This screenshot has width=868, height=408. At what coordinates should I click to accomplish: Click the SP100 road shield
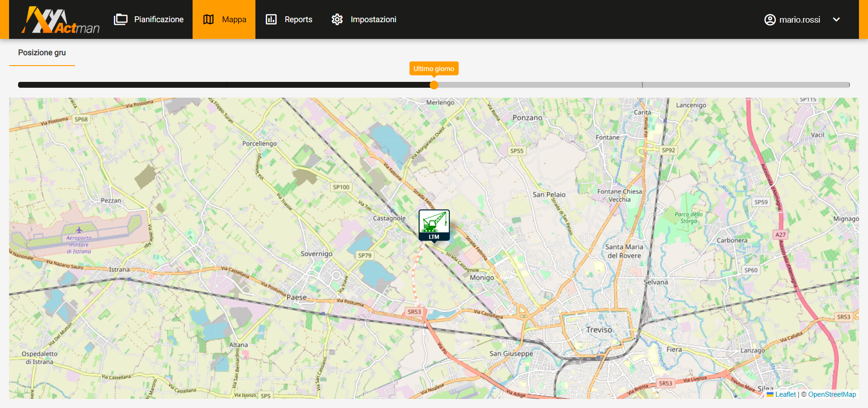[341, 187]
